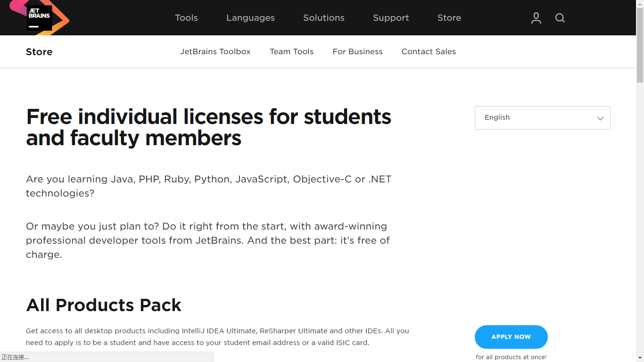Expand the English language dropdown
The height and width of the screenshot is (362, 644).
pos(542,118)
